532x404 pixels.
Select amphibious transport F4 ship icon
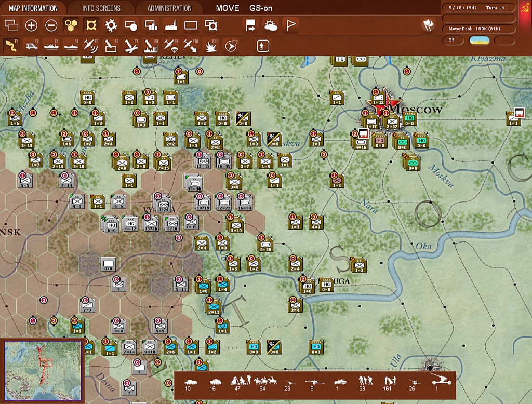tap(71, 46)
